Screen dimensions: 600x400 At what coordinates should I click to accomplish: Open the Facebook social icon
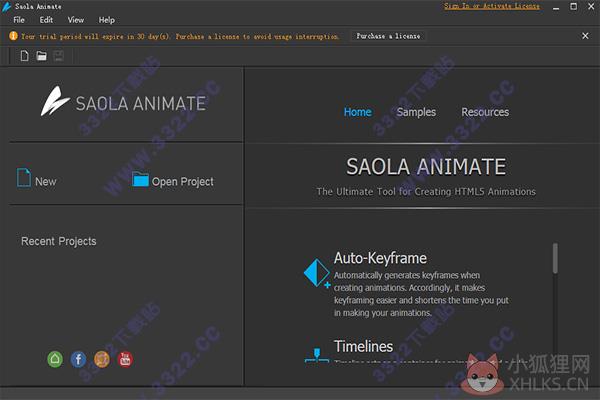78,359
